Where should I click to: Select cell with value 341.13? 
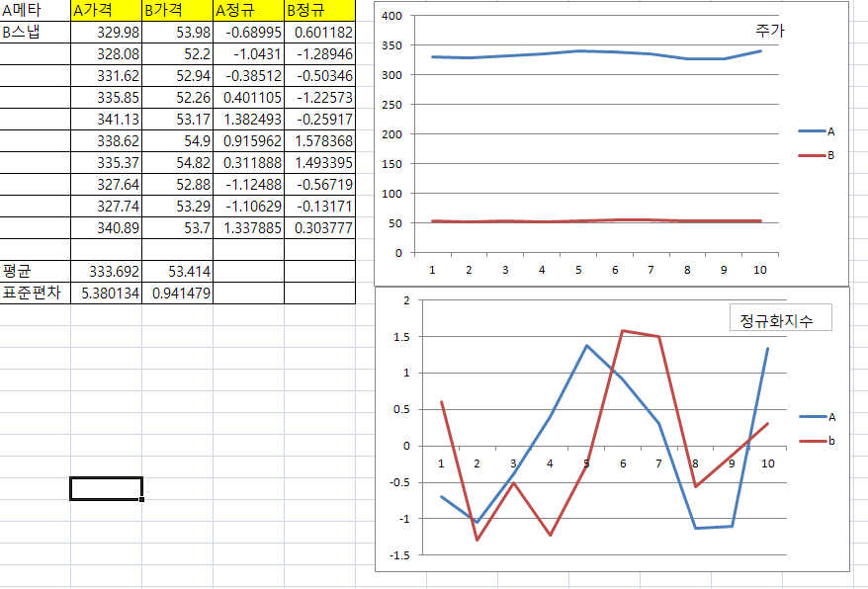(107, 119)
